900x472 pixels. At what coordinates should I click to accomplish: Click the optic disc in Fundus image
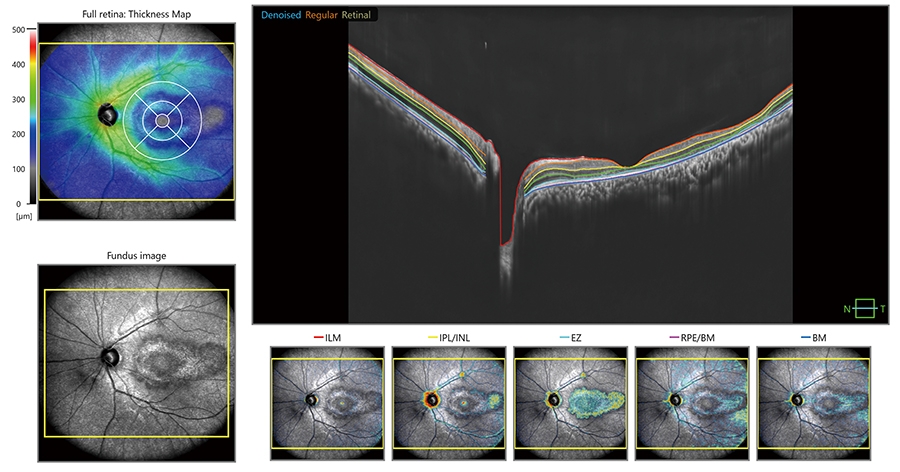(x=110, y=357)
